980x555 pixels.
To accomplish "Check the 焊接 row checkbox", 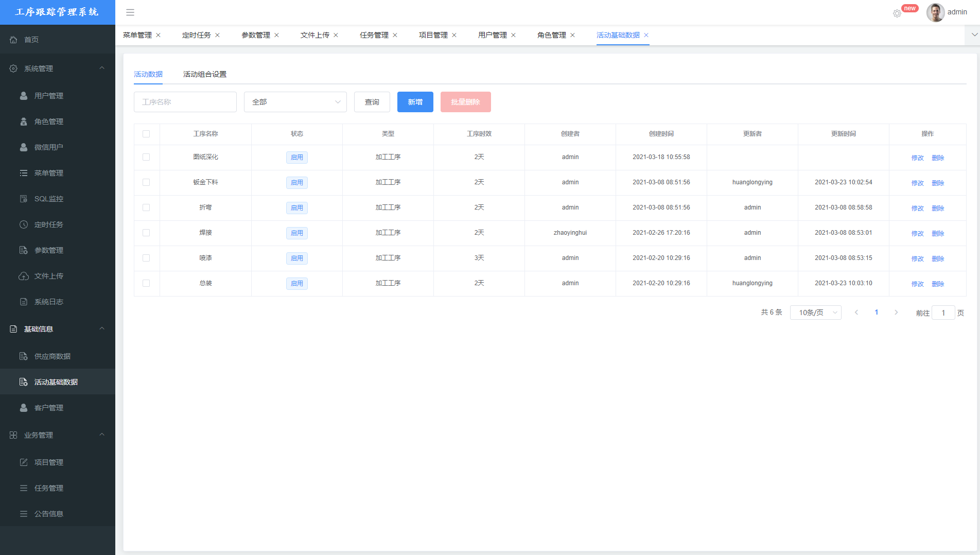I will pyautogui.click(x=146, y=233).
